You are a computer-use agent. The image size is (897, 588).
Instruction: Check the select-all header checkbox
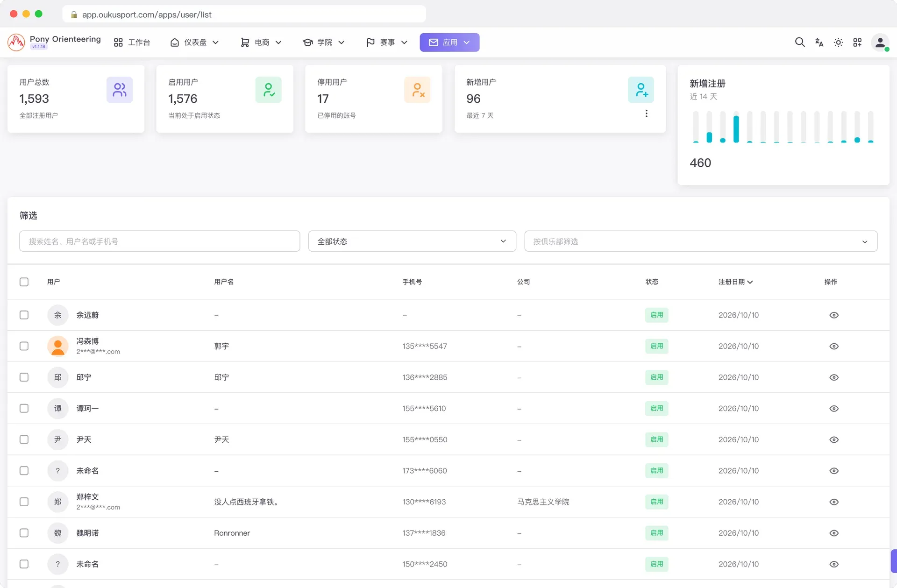24,282
